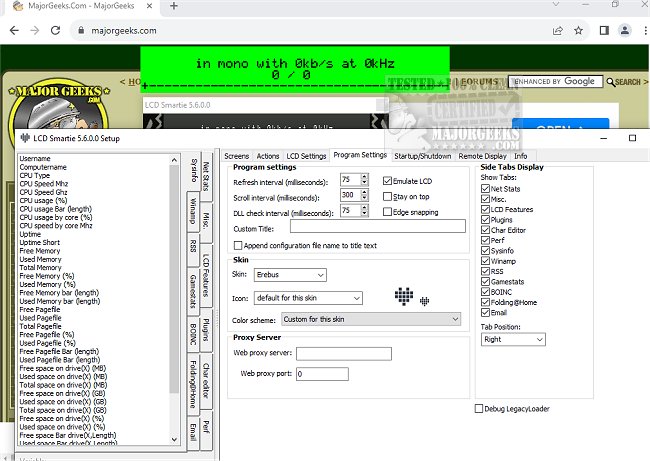650x461 pixels.
Task: Switch to the Actions tab
Action: pos(268,156)
